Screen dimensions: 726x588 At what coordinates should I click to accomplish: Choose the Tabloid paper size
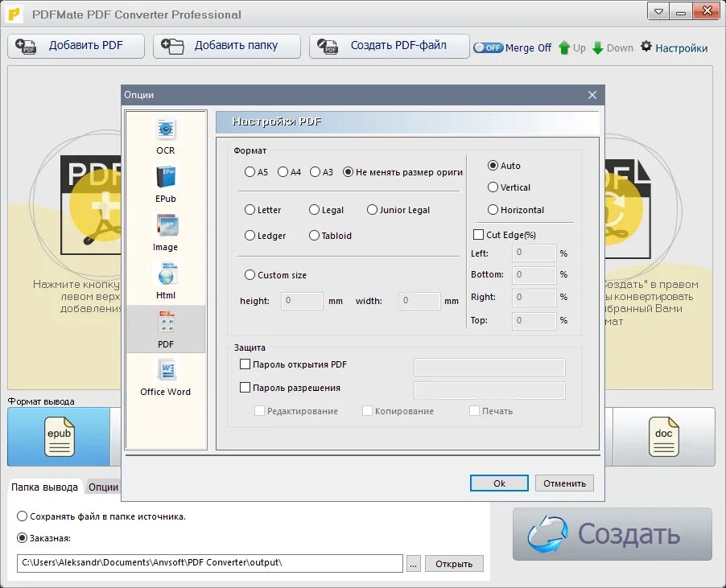tap(314, 236)
